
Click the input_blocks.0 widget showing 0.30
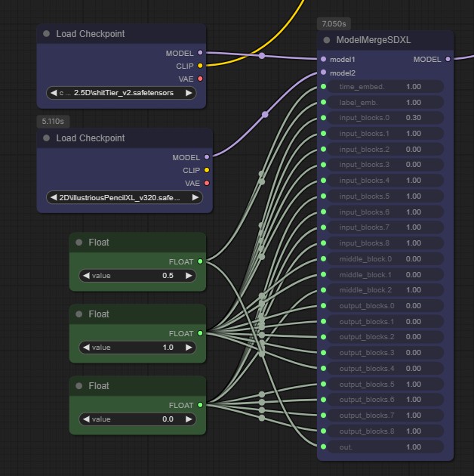386,118
